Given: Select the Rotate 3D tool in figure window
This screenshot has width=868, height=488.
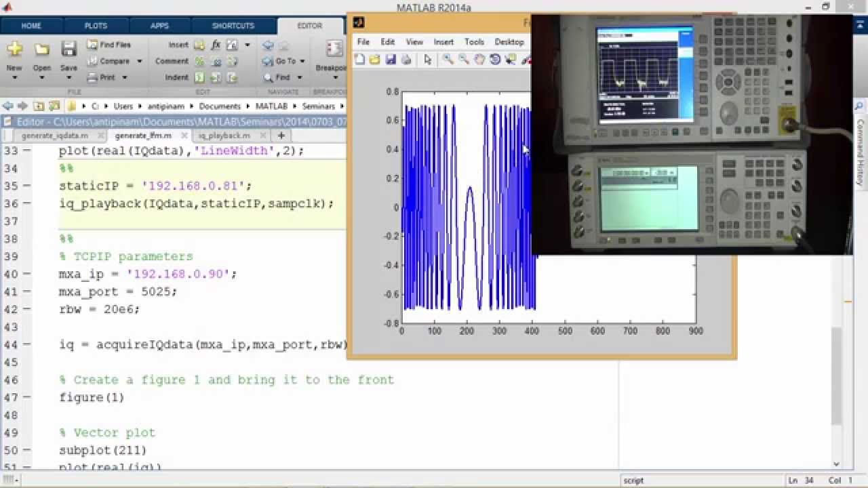Looking at the screenshot, I should click(495, 60).
